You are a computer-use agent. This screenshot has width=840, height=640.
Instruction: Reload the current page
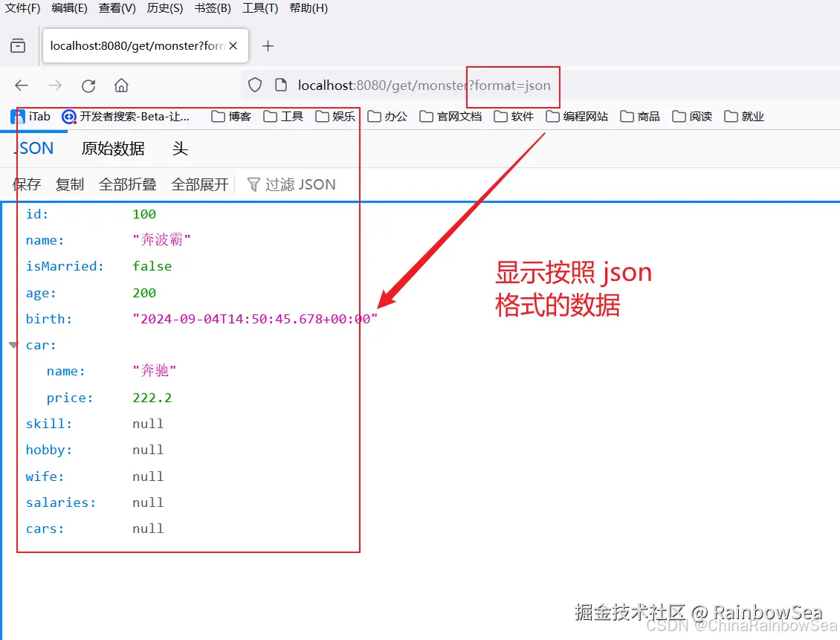coord(88,85)
